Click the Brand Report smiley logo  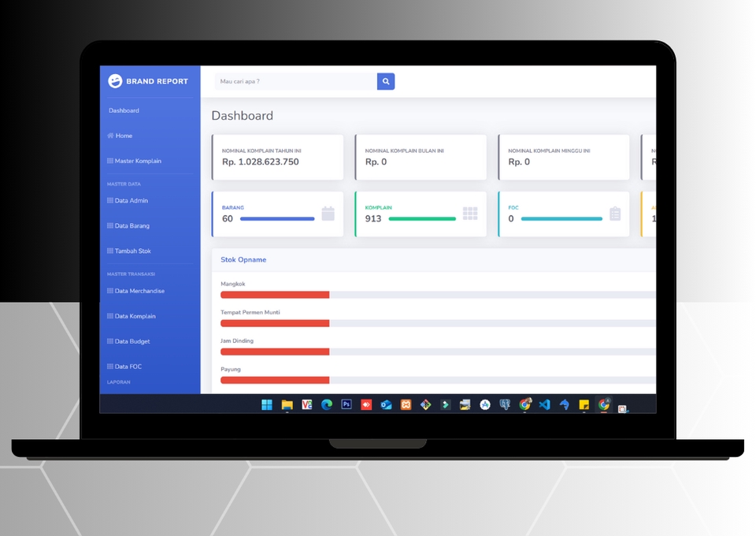click(115, 81)
